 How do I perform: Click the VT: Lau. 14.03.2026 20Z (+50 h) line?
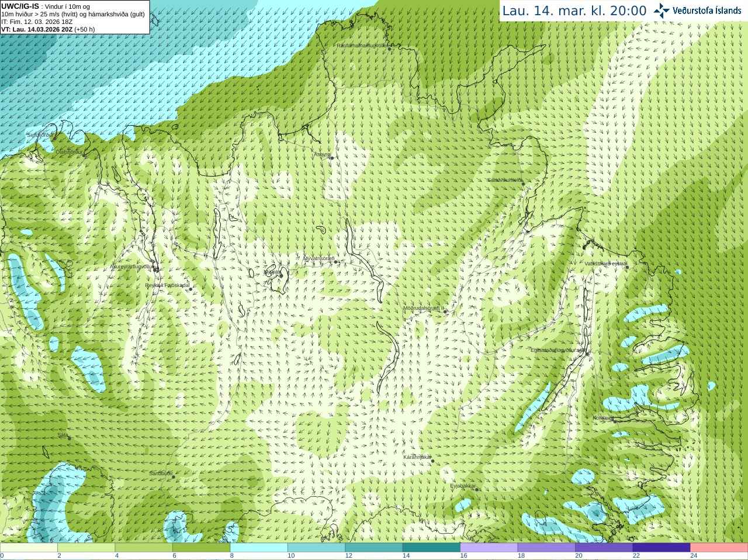tap(48, 29)
